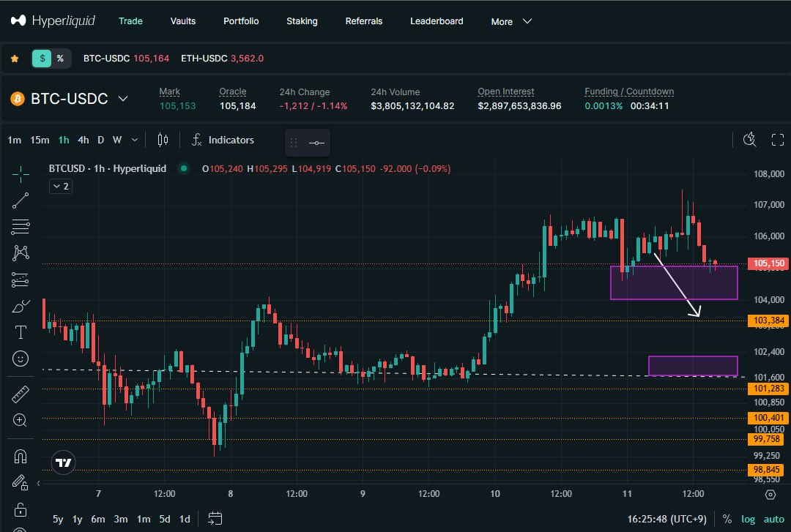Click the orange 98,845 price level label
Screen dimensions: 791x532
click(765, 470)
